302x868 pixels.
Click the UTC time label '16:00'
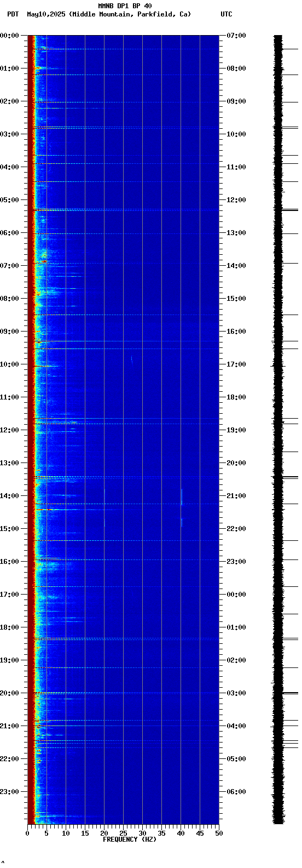tap(236, 332)
